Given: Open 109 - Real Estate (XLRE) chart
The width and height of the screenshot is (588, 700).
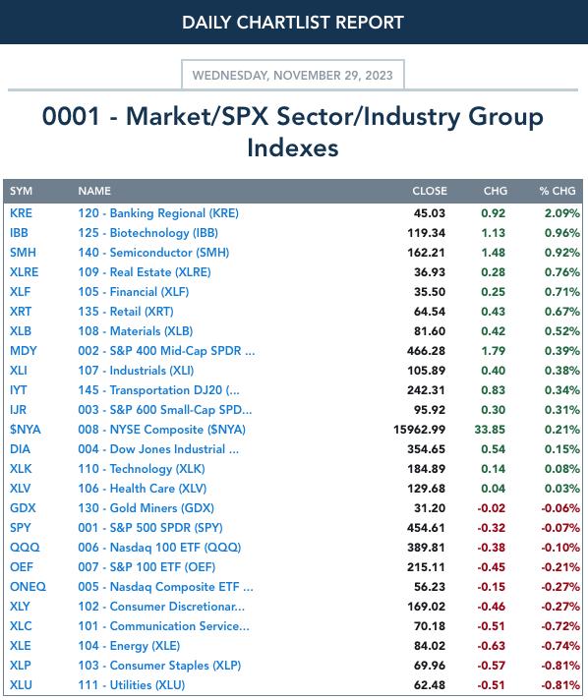Looking at the screenshot, I should (x=145, y=272).
